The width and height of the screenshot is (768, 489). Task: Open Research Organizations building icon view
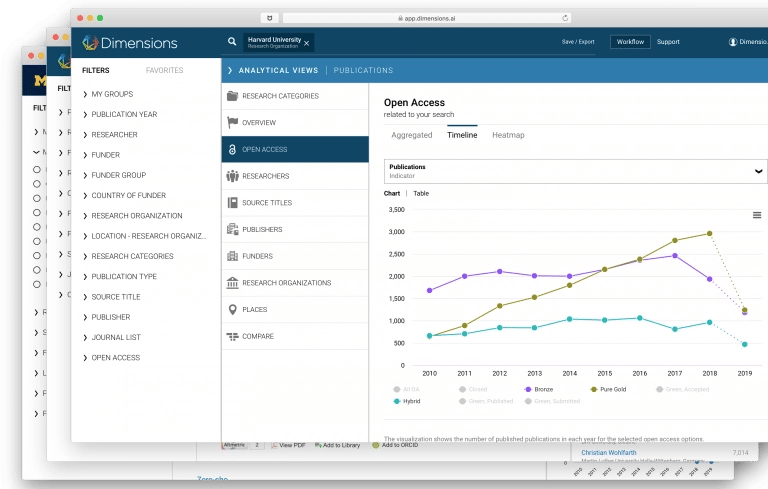point(233,283)
